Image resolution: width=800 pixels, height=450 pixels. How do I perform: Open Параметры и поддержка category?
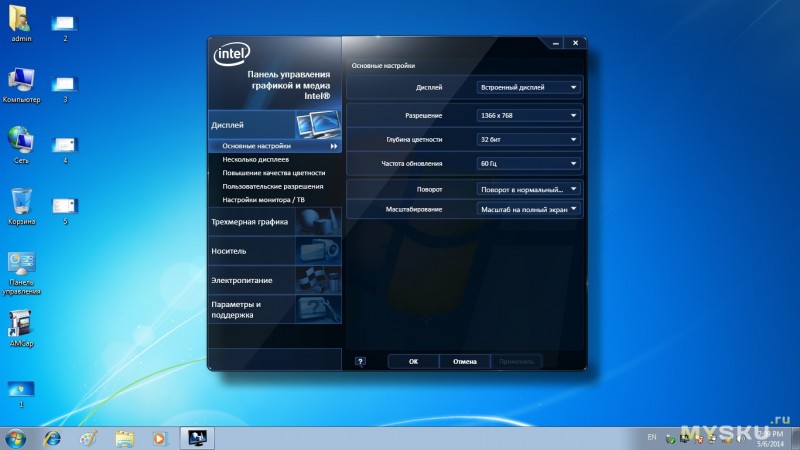point(275,309)
